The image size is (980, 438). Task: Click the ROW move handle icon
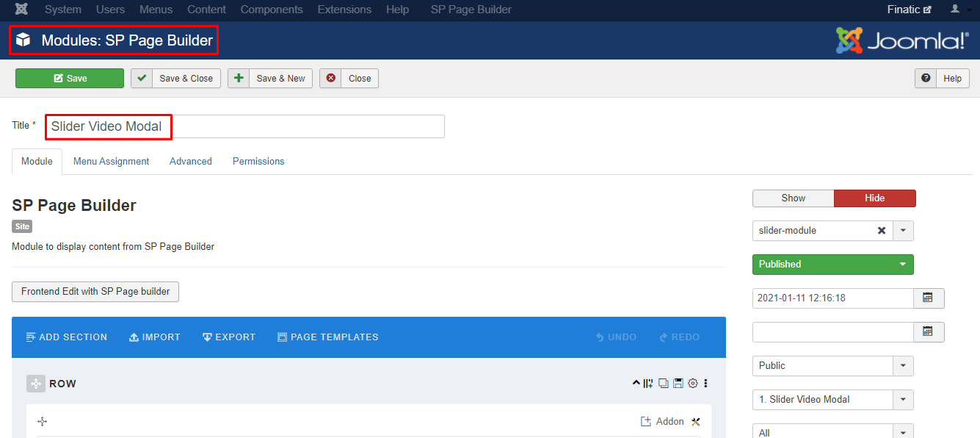tap(35, 384)
